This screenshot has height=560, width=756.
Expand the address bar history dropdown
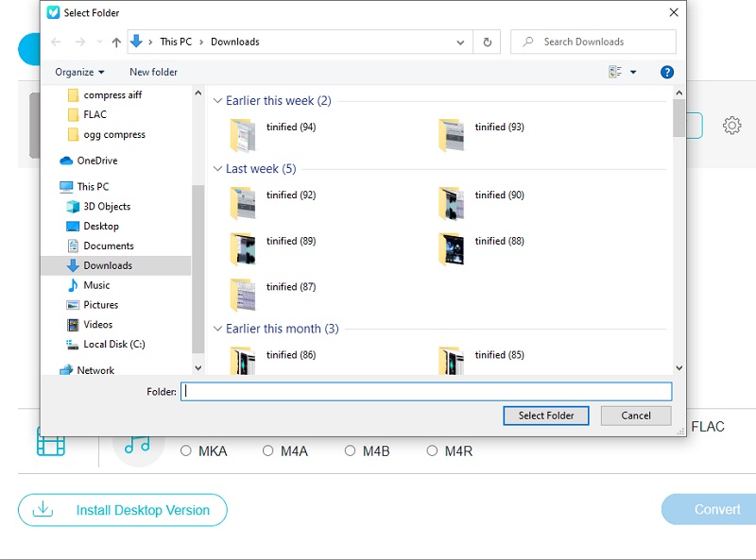click(460, 42)
